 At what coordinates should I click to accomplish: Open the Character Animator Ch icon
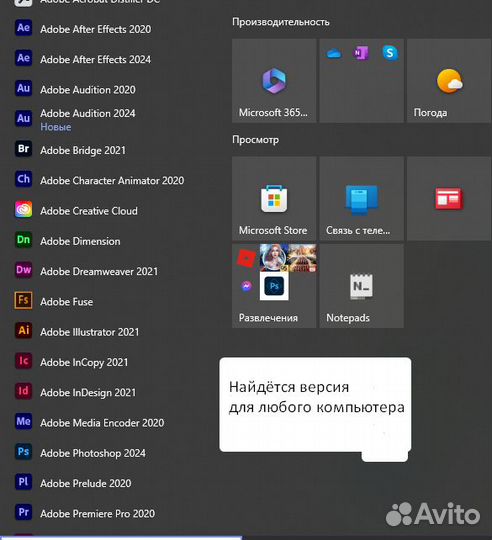point(23,179)
